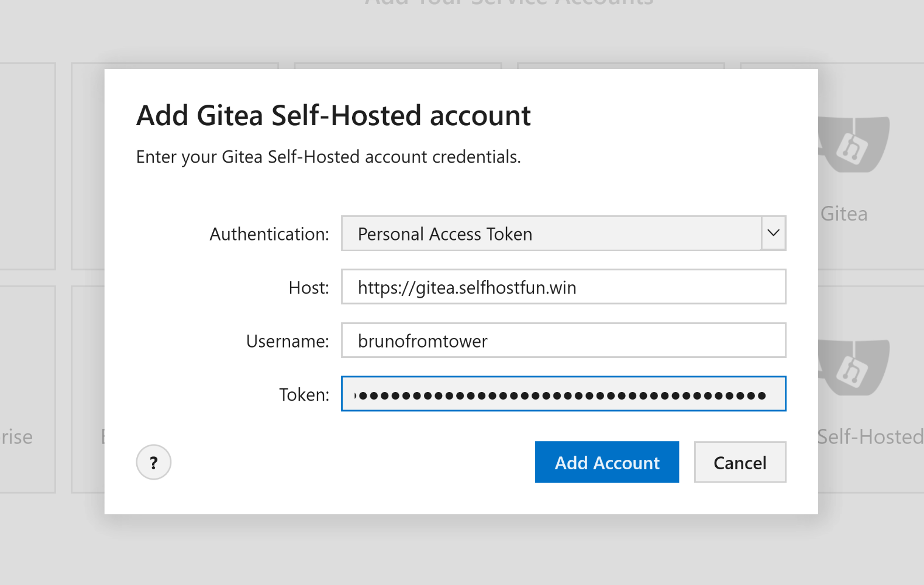The width and height of the screenshot is (924, 585).
Task: Select the Gitea label under the logo
Action: point(844,214)
